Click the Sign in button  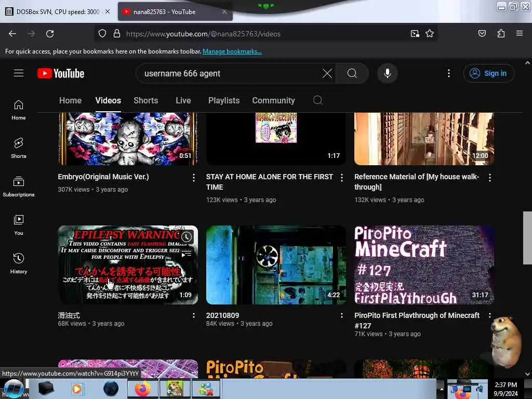click(489, 73)
